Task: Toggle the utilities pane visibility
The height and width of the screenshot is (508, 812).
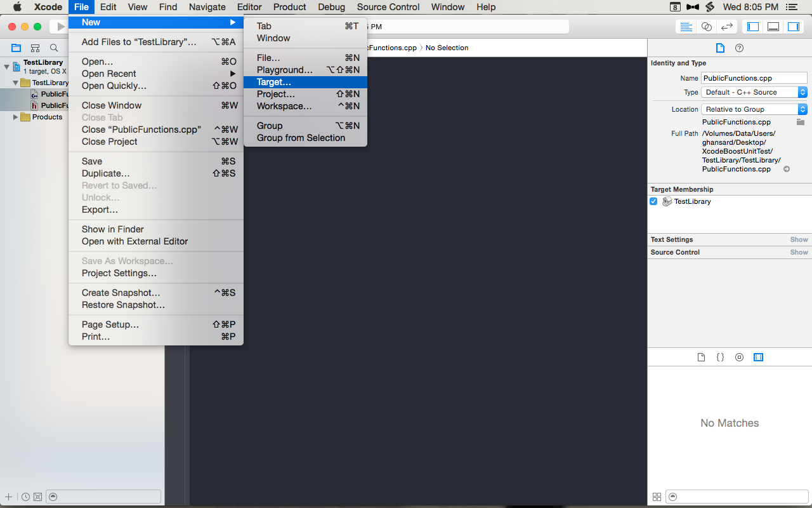Action: [794, 27]
